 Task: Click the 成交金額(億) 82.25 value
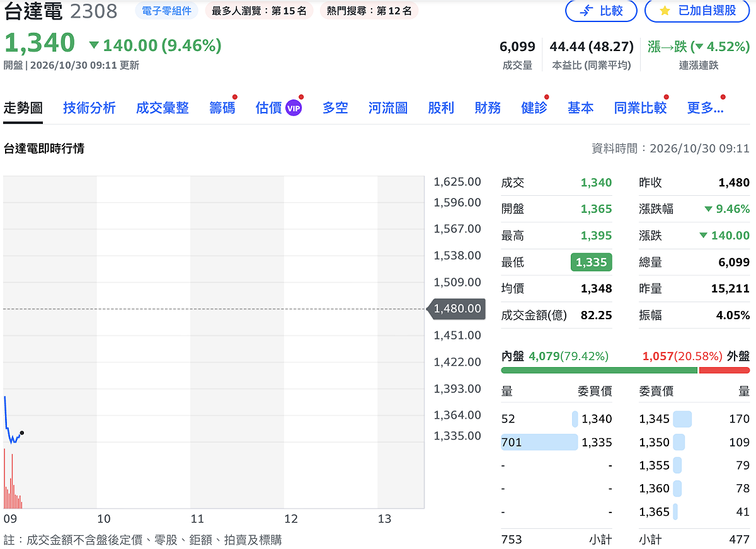click(596, 315)
